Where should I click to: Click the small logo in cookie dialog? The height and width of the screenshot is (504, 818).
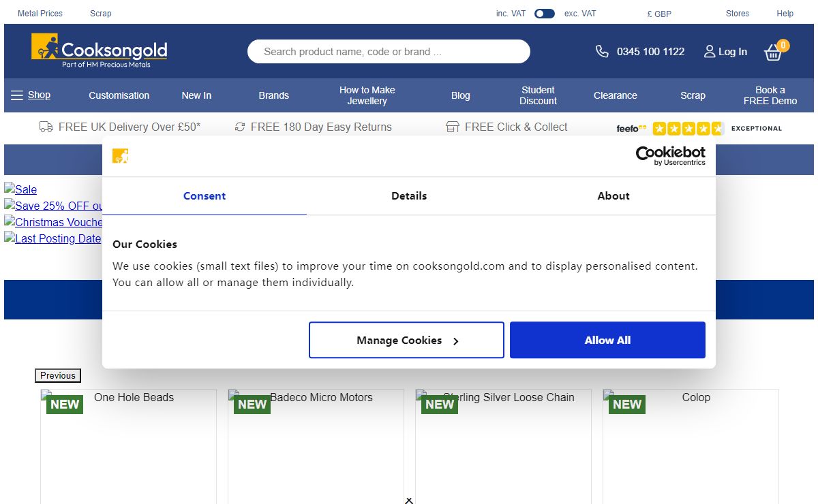tap(121, 156)
